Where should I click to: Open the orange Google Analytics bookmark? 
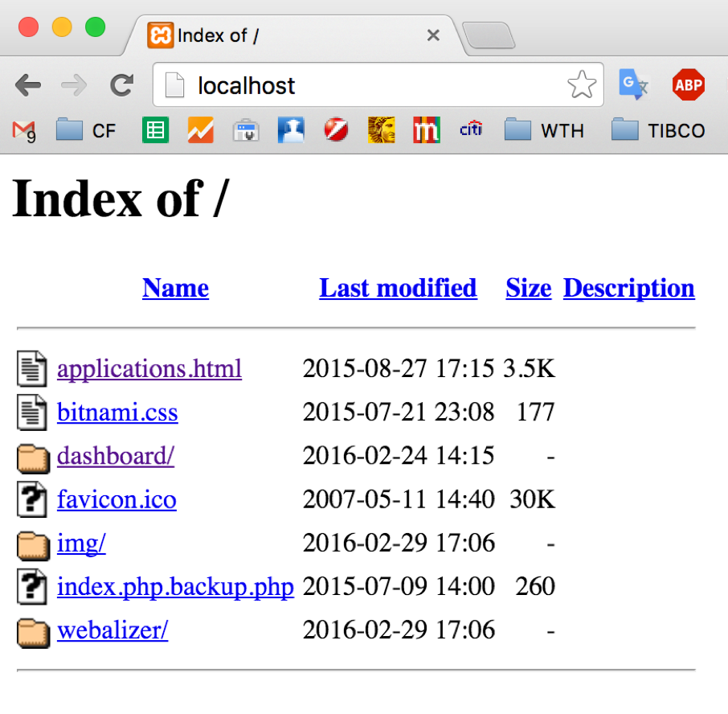(200, 129)
